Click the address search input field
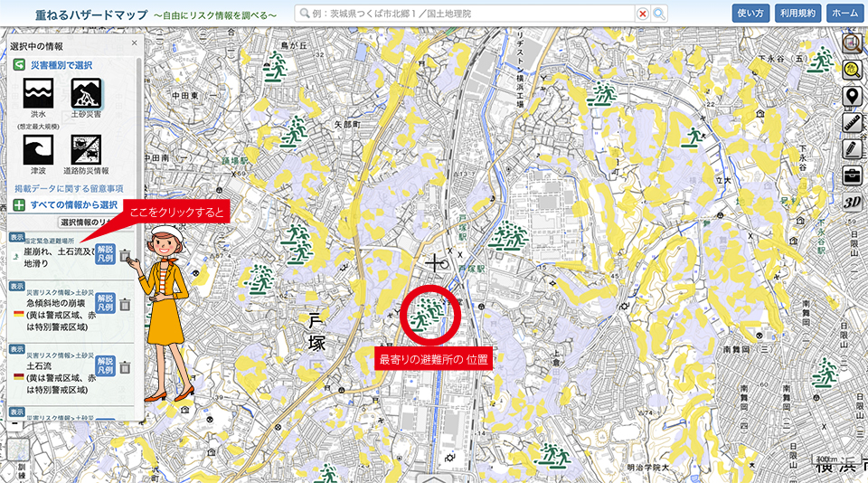The width and height of the screenshot is (868, 483). tap(466, 14)
